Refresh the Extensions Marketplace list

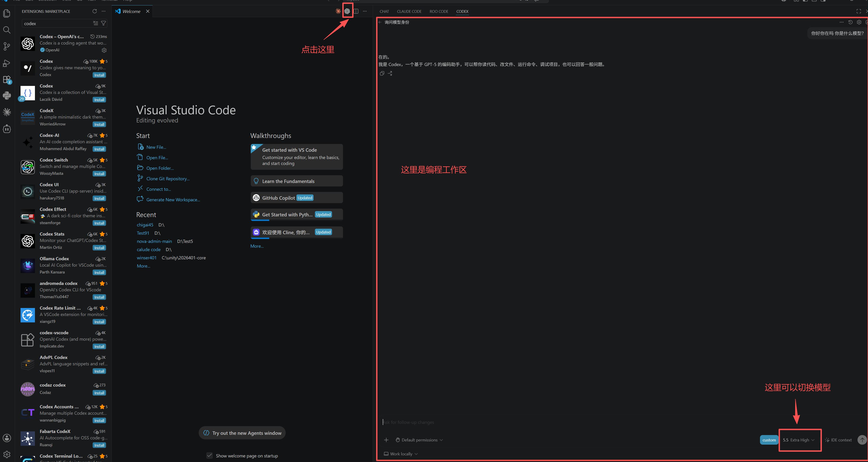[95, 11]
